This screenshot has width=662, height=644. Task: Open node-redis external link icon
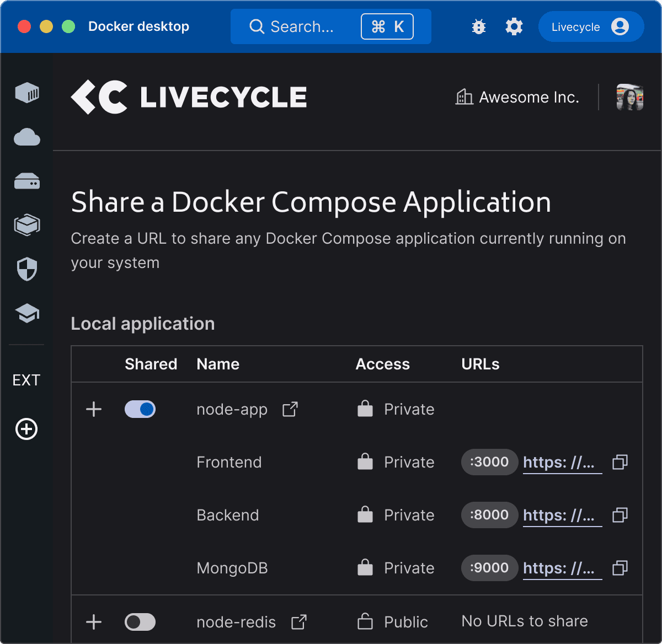(299, 622)
